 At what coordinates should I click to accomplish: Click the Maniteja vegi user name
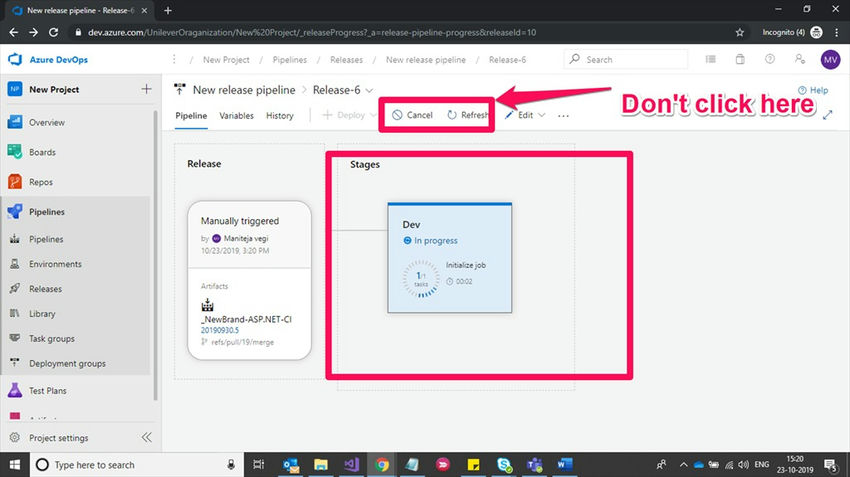[x=246, y=238]
